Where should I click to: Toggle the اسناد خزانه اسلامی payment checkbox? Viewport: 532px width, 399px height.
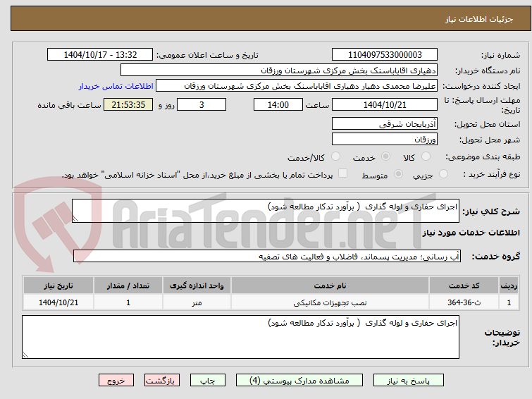[x=343, y=173]
